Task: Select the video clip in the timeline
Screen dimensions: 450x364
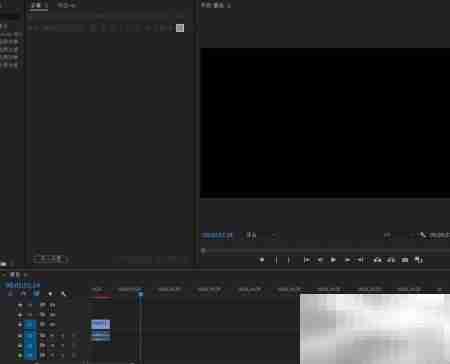Action: coord(101,324)
